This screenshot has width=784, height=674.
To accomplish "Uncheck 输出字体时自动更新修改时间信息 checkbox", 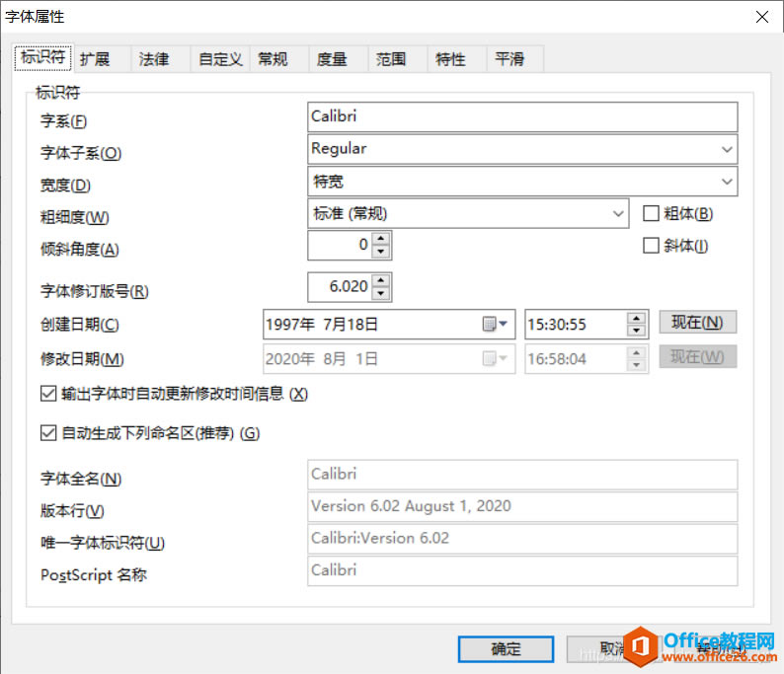I will [x=48, y=393].
